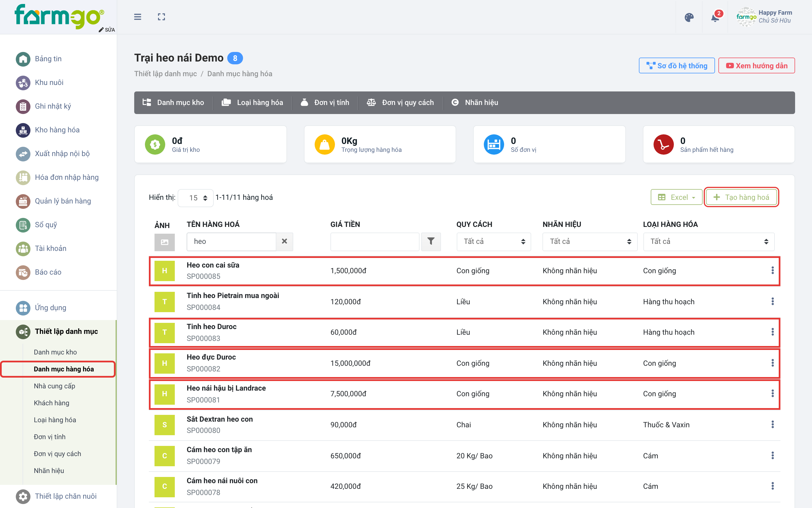
Task: Select Nhà cung cấp submenu item
Action: coord(54,386)
